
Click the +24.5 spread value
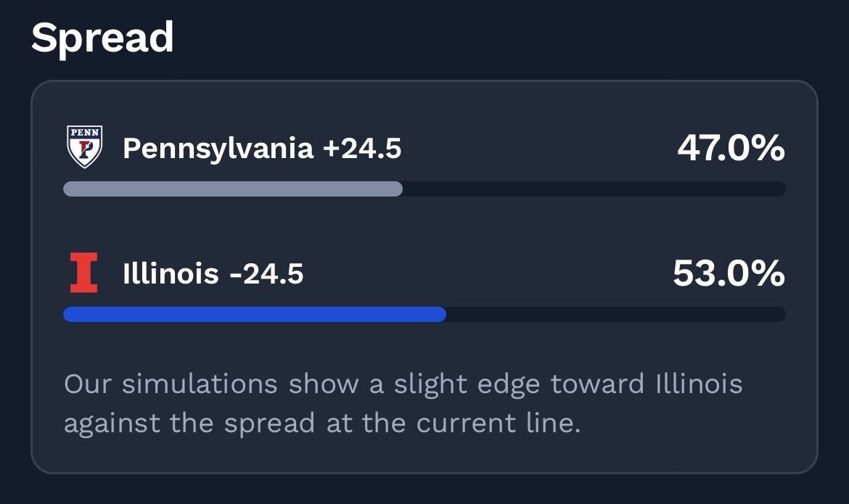(362, 149)
